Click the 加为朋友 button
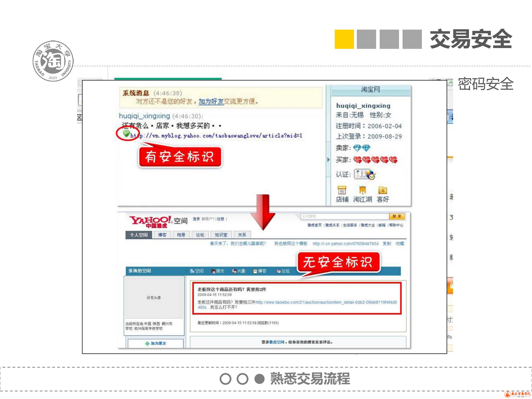 click(x=156, y=343)
